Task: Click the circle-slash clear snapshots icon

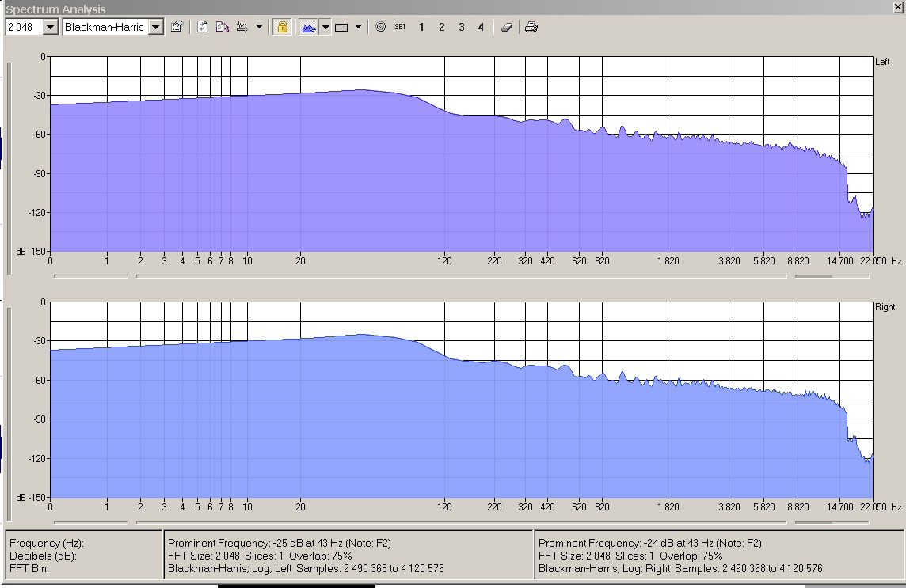Action: pos(381,27)
